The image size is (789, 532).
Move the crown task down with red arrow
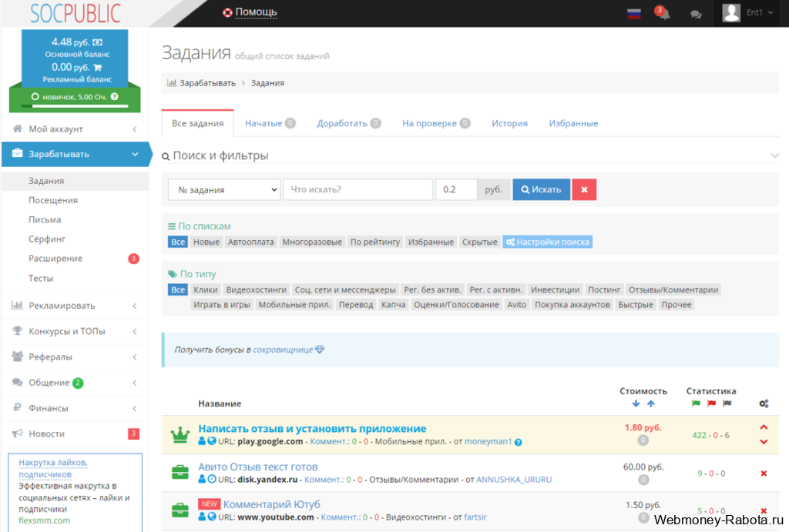click(x=764, y=442)
